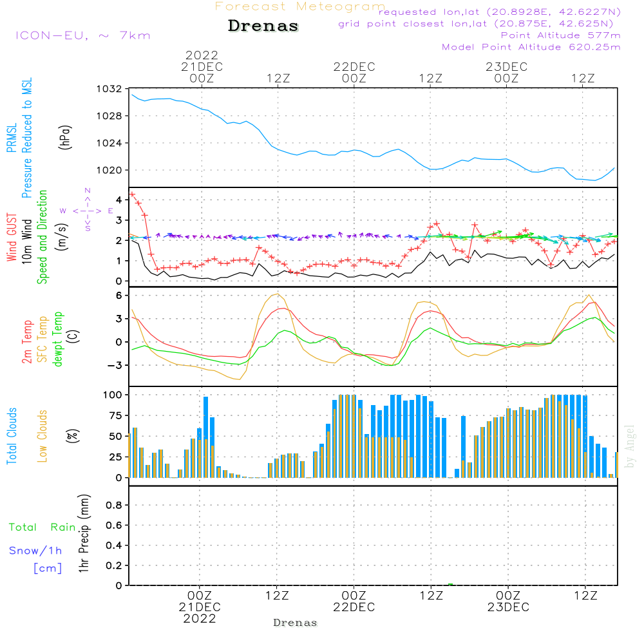Click the requested lon,lat coordinates text
Image resolution: width=644 pixels, height=644 pixels.
500,12
